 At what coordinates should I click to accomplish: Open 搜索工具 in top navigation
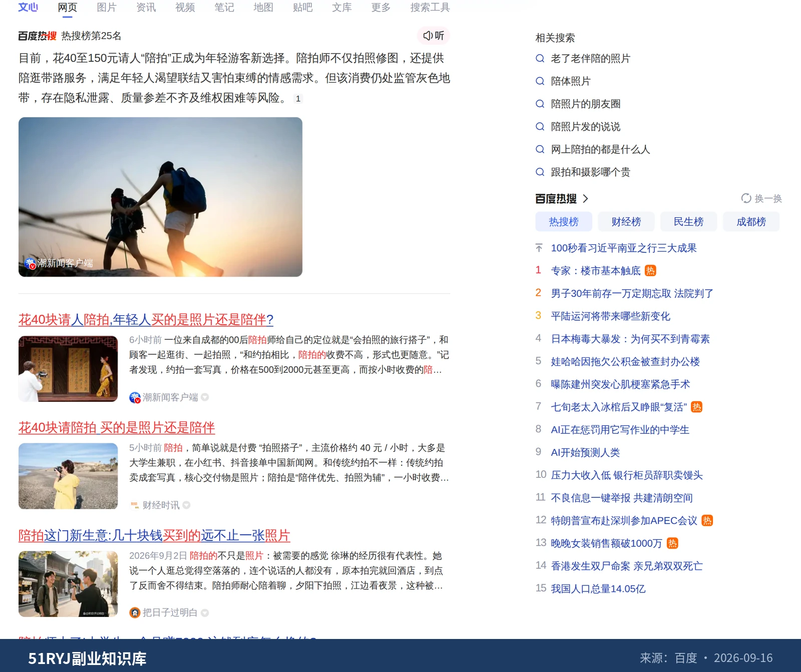[x=430, y=8]
